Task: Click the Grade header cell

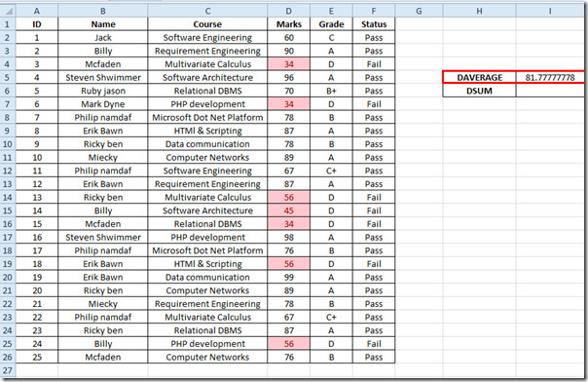Action: 332,24
